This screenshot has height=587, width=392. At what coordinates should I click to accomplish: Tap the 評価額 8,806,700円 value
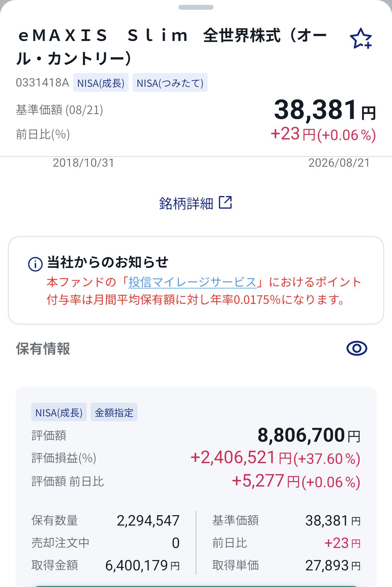pyautogui.click(x=309, y=435)
